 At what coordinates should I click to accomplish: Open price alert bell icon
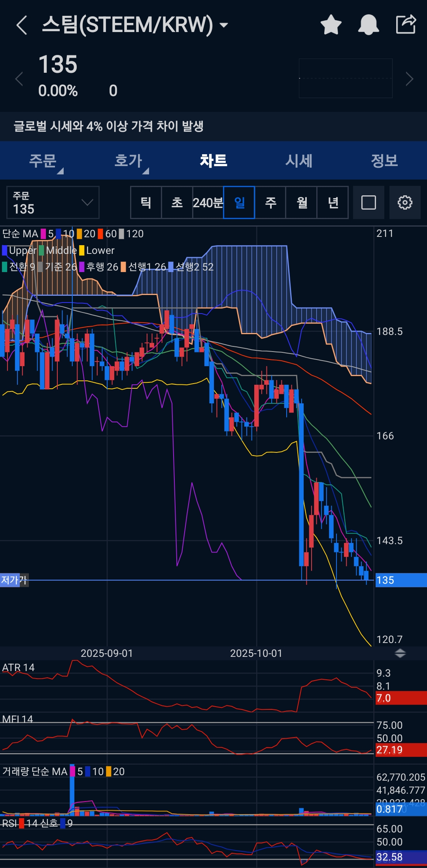pos(368,25)
